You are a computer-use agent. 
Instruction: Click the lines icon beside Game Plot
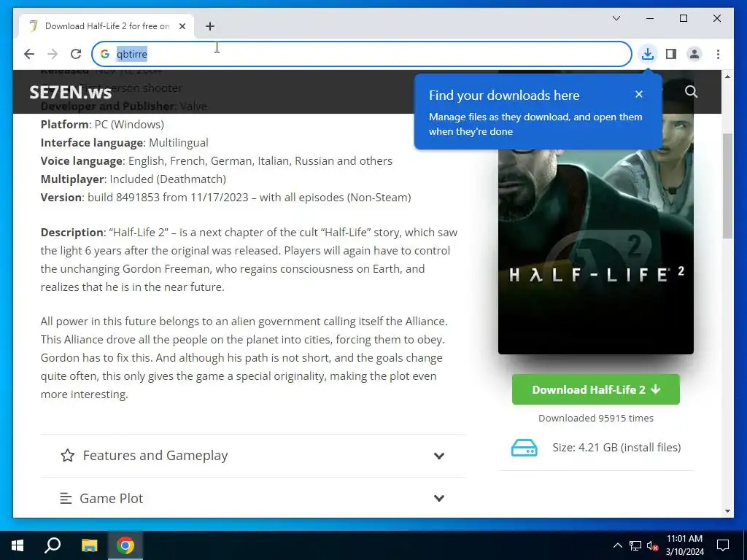(66, 499)
